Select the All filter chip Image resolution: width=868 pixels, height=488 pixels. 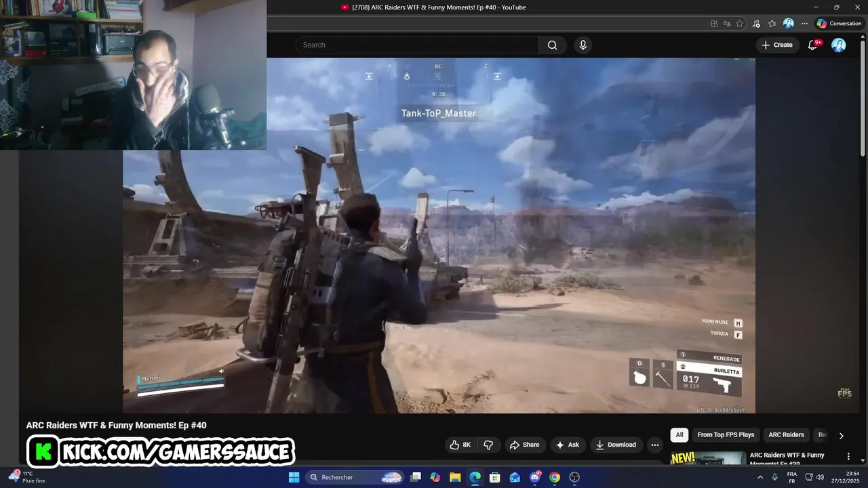[x=679, y=435]
